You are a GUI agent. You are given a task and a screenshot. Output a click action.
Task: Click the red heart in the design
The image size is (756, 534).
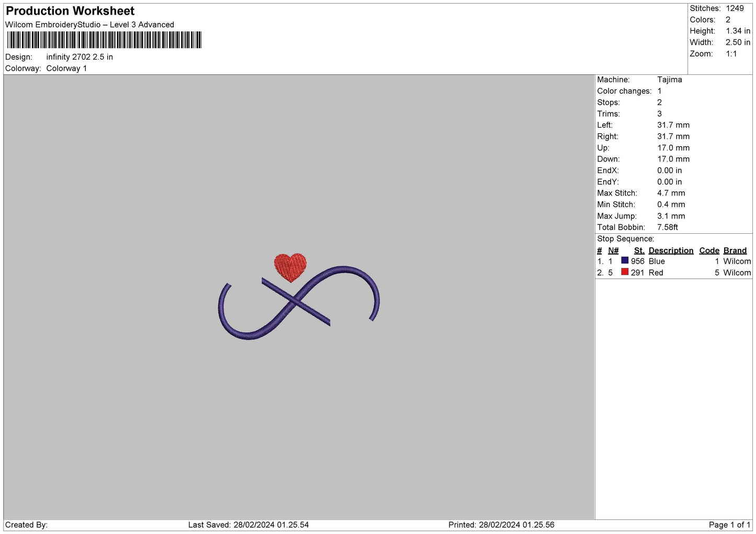(290, 267)
